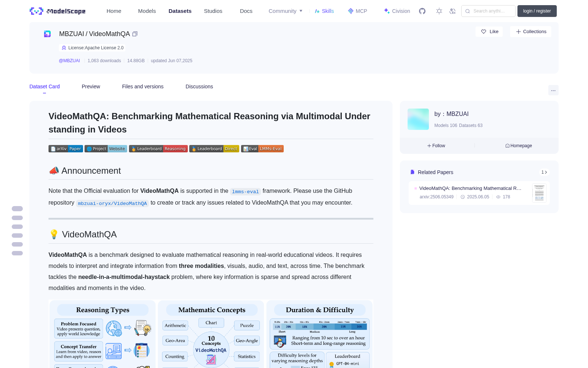Click the Duration & Difficulty figure panel

coord(320,334)
